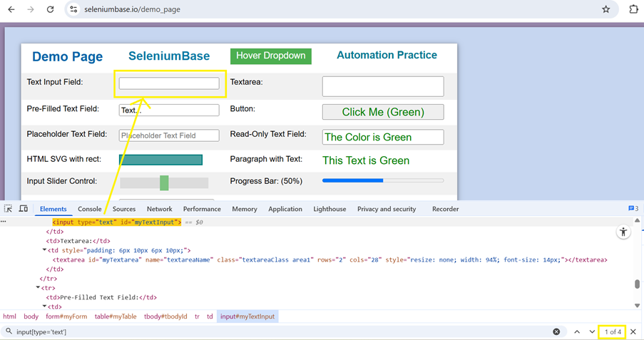Open the Recorder tab
The image size is (644, 340).
point(445,209)
